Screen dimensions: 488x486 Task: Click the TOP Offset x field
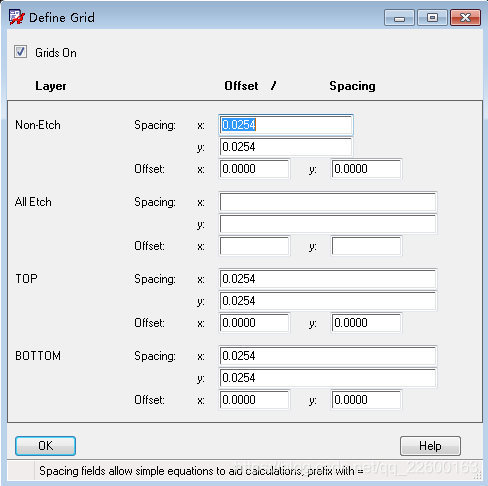point(254,323)
